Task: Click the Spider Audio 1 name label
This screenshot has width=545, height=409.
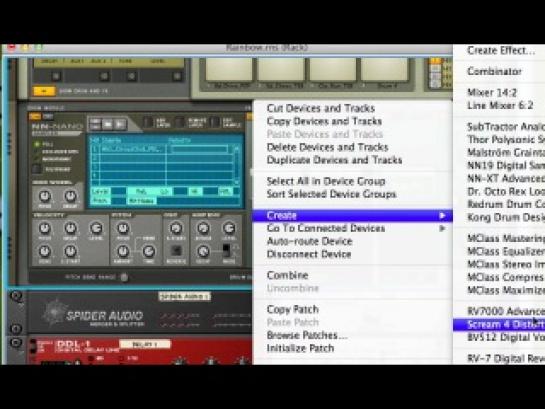Action: click(185, 296)
